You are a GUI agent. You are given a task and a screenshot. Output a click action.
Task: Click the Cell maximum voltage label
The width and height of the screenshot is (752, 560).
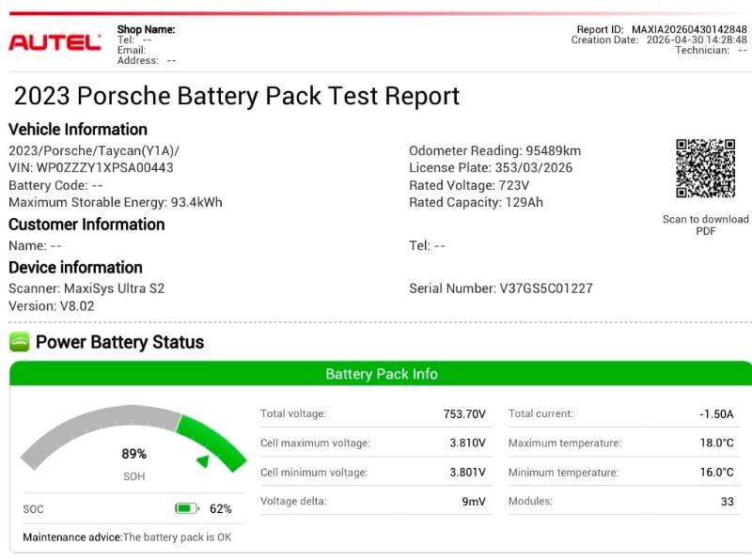click(x=315, y=443)
